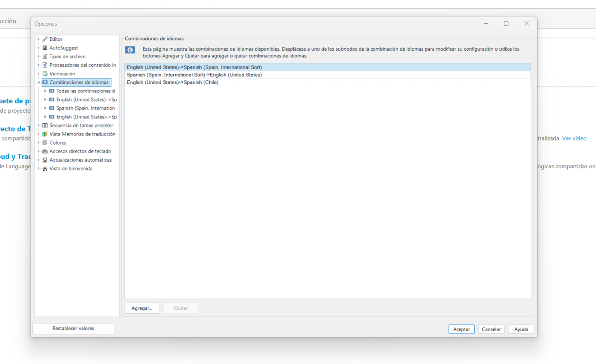Expand the Spanish (Spain, Internation sub-node arrow

click(45, 108)
